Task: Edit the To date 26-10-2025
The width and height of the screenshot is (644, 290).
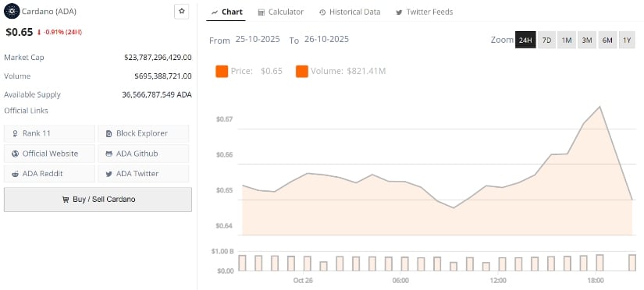Action: (x=326, y=40)
